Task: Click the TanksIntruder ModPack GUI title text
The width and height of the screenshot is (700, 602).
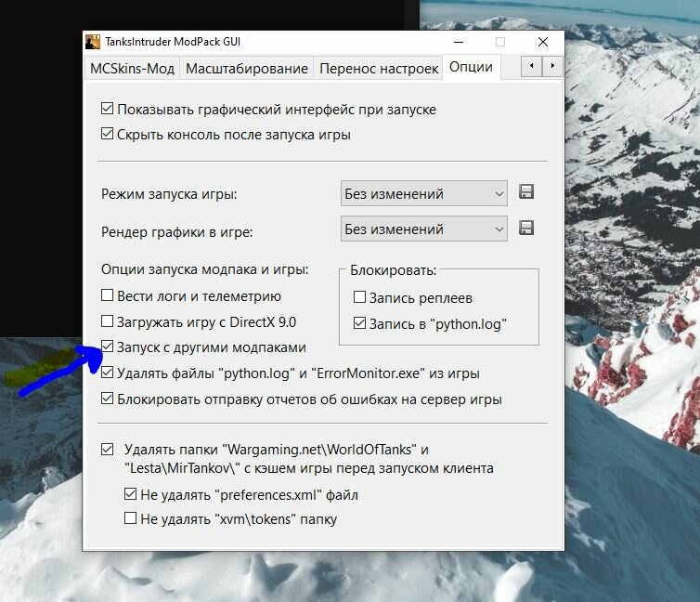Action: [173, 42]
